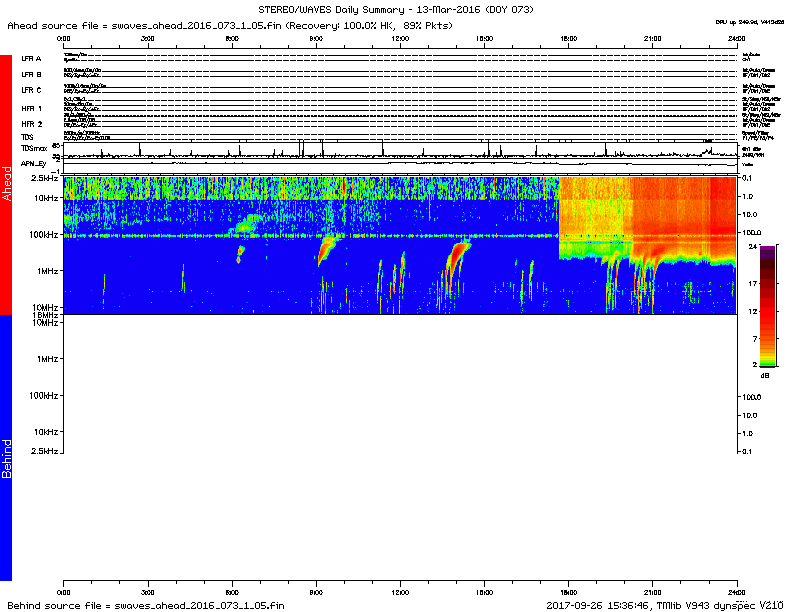
Task: Click the STEREO/WAVES Daily Summary title
Action: [x=395, y=9]
